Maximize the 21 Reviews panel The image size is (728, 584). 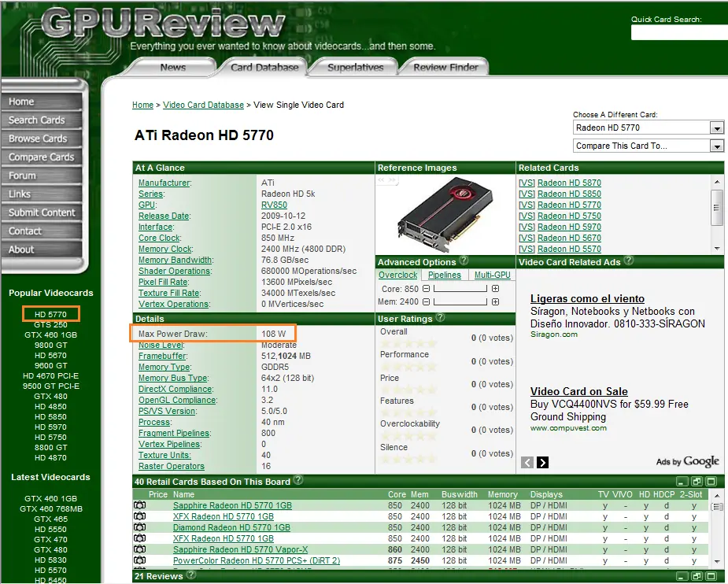pyautogui.click(x=711, y=576)
